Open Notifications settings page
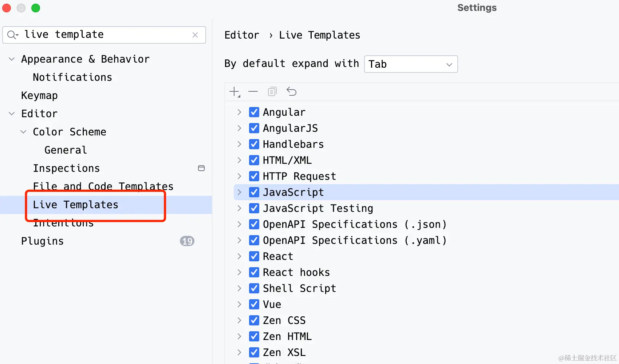This screenshot has width=619, height=364. 72,77
